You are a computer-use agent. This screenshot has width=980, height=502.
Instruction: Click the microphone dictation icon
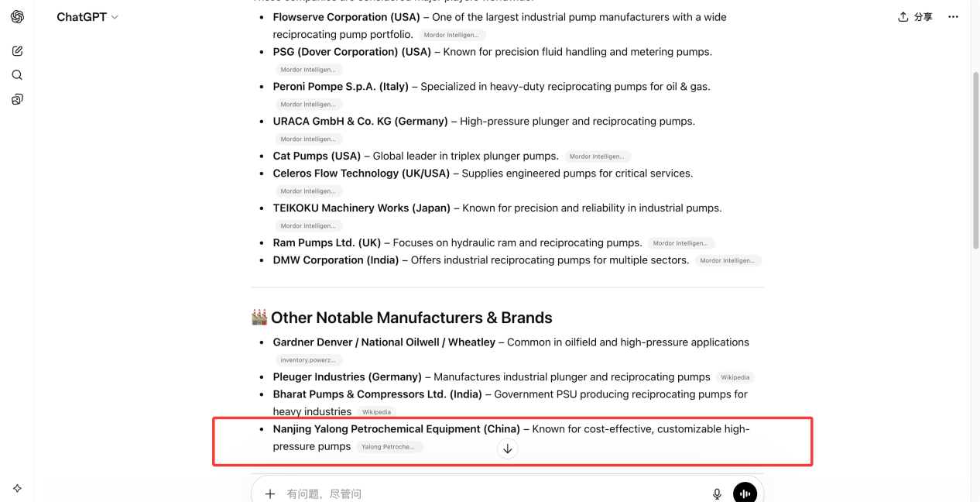tap(717, 493)
